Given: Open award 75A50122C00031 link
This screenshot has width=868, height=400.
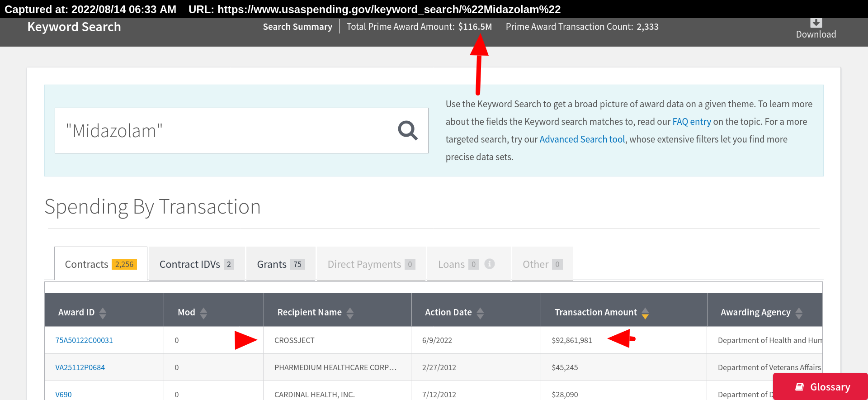Looking at the screenshot, I should coord(84,340).
